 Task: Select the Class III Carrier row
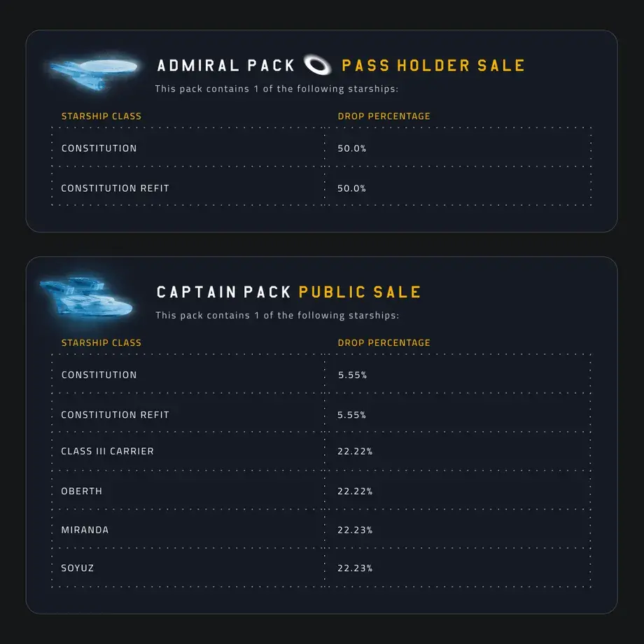[107, 451]
